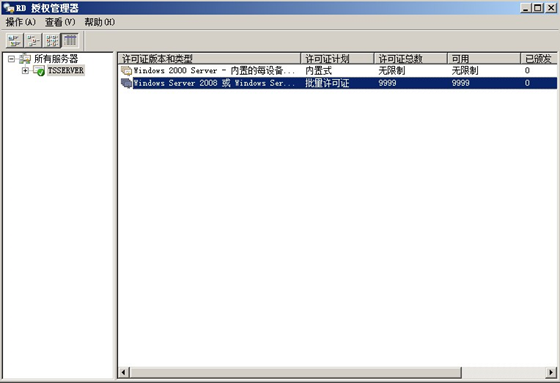Click 无限制 in the 可用 column

(x=465, y=70)
